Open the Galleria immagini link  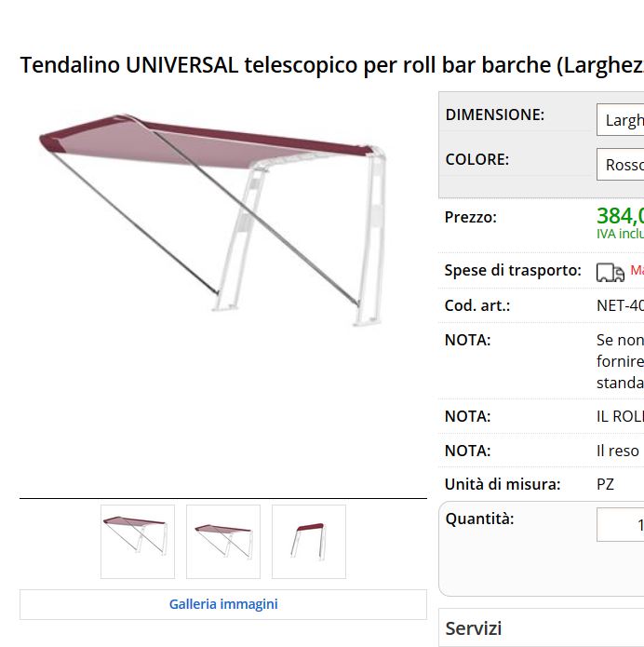(223, 604)
